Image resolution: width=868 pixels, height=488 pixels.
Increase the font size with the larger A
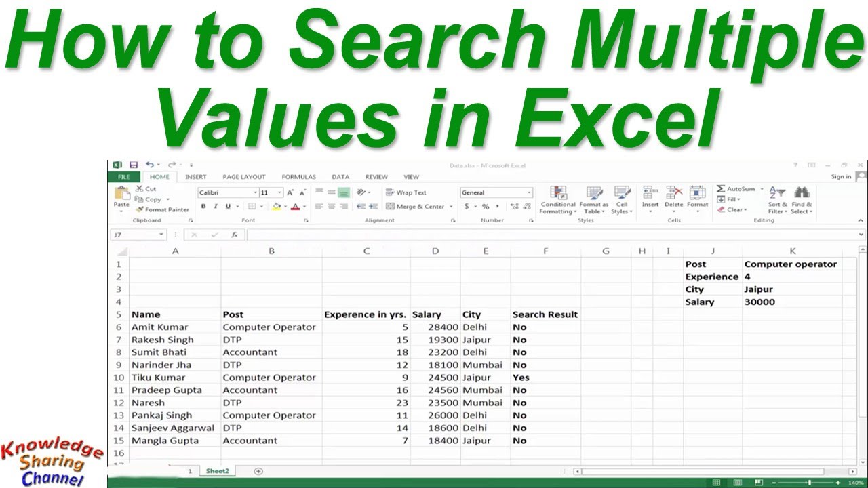[x=290, y=192]
